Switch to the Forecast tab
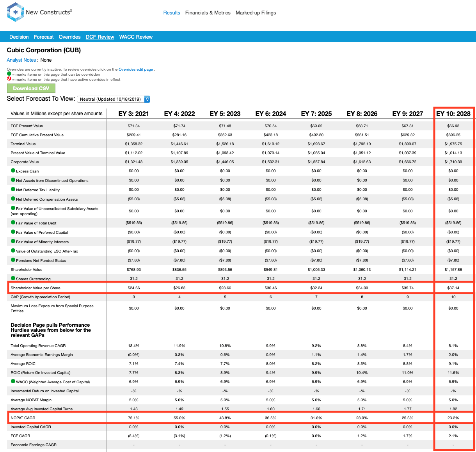Viewport: 476px width, 452px height. (x=44, y=37)
